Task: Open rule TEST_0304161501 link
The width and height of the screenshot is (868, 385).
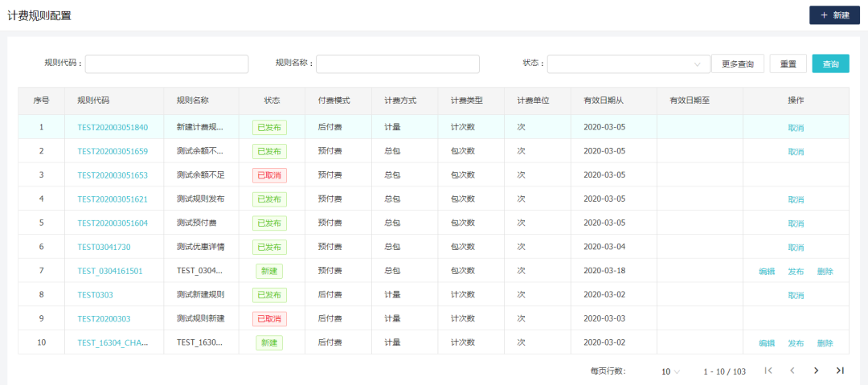Action: point(110,271)
